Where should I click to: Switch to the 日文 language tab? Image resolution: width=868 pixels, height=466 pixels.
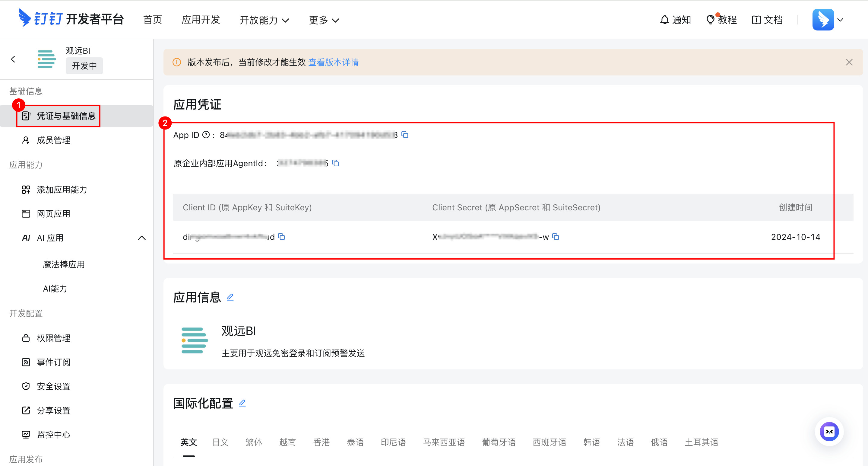coord(220,442)
